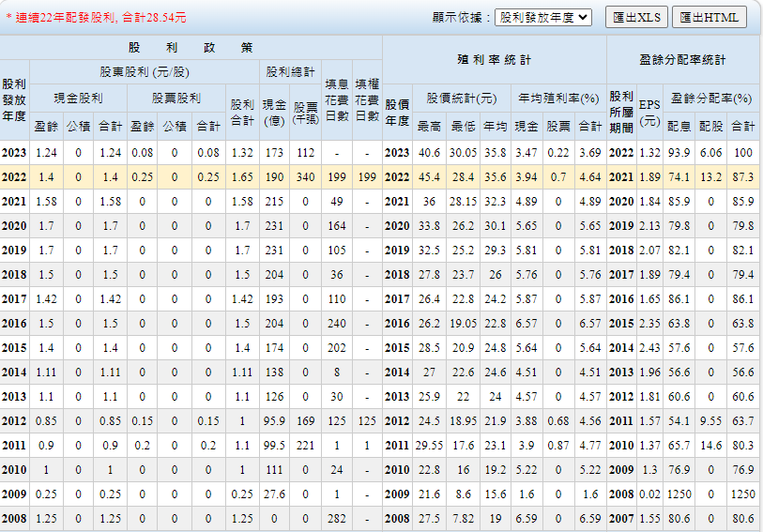This screenshot has width=763, height=532.
Task: Click the 盈餘分配率(%) column header
Action: [x=711, y=97]
